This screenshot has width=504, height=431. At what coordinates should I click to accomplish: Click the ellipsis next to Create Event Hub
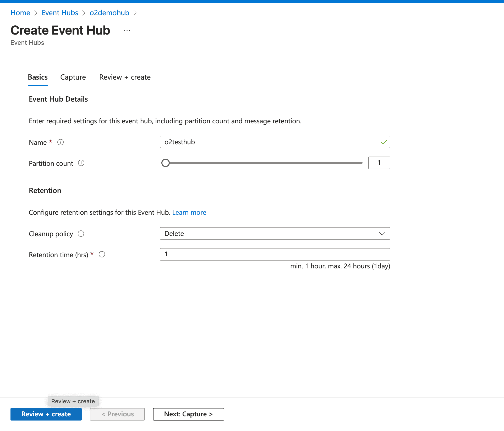[x=127, y=30]
